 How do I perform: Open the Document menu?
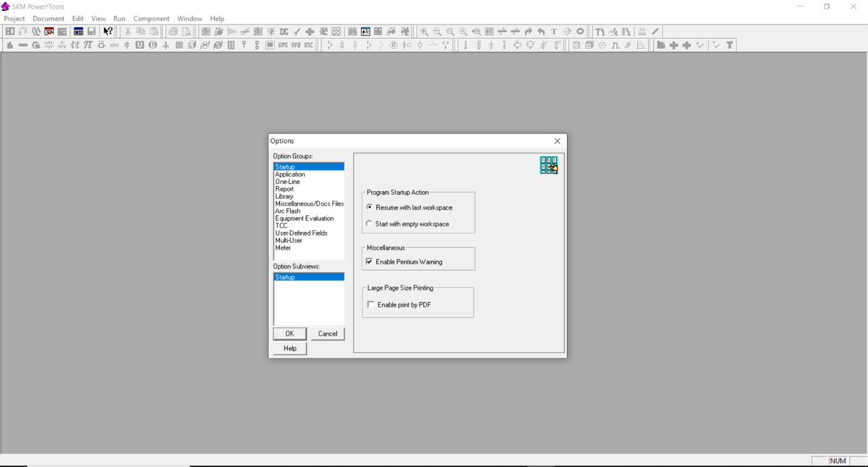click(48, 18)
